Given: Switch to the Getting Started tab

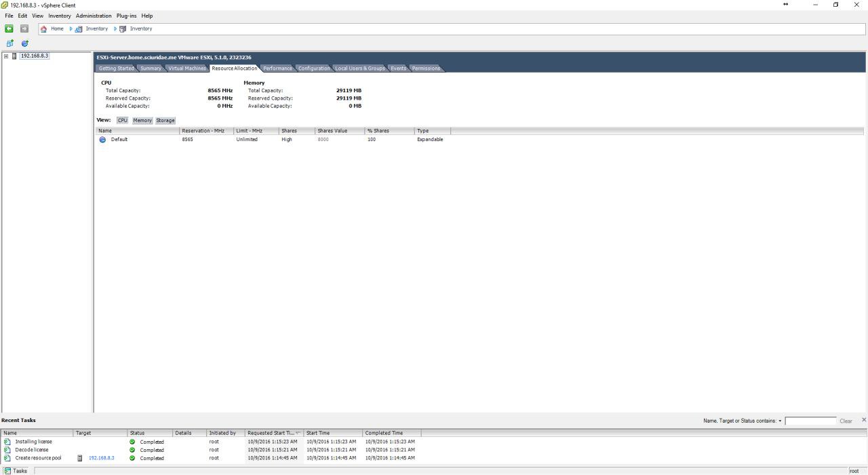Looking at the screenshot, I should pyautogui.click(x=117, y=68).
